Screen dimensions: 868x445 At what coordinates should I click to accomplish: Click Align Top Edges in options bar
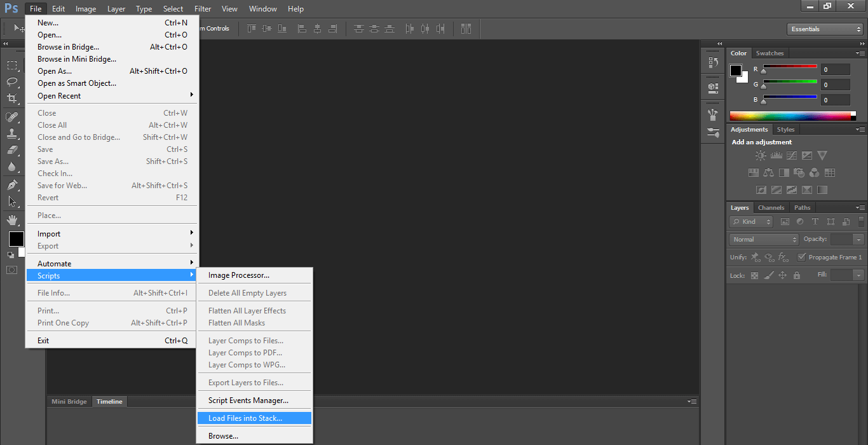click(252, 29)
